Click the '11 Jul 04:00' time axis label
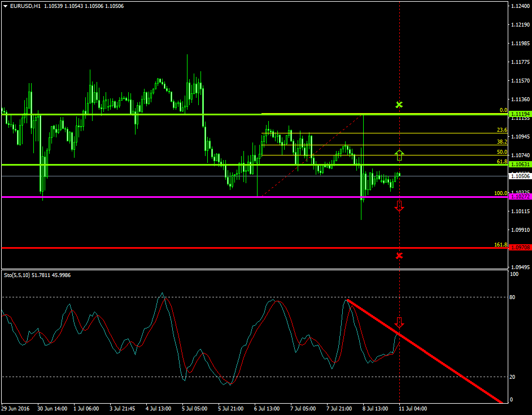The image size is (532, 415). click(x=413, y=408)
